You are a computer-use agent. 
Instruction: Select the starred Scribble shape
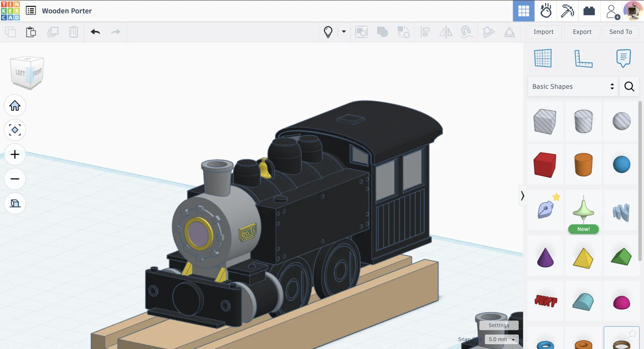[x=545, y=210]
